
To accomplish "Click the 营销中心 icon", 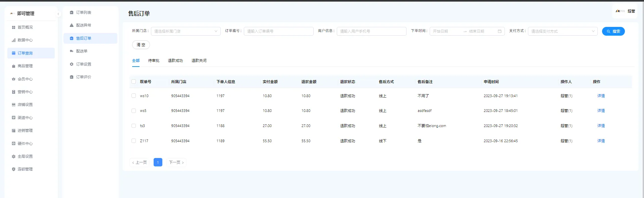I will [13, 92].
